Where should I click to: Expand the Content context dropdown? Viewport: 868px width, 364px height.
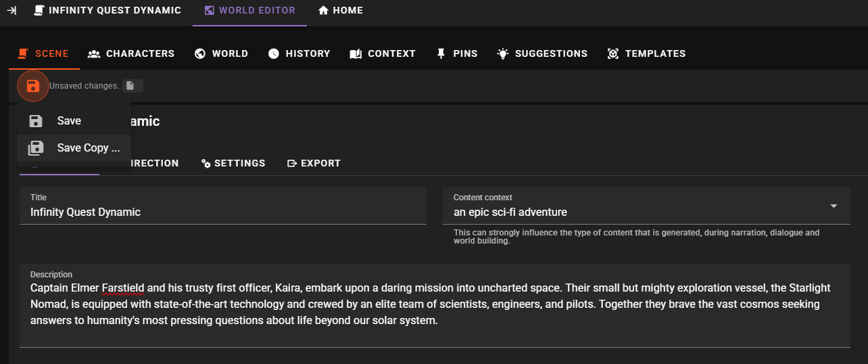pyautogui.click(x=833, y=206)
